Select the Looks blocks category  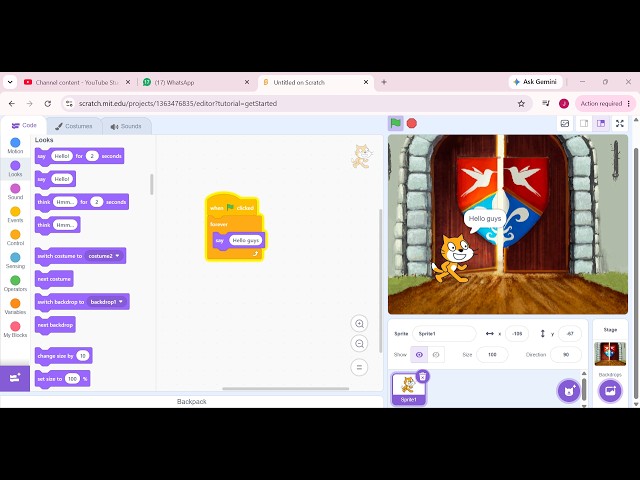click(x=15, y=169)
